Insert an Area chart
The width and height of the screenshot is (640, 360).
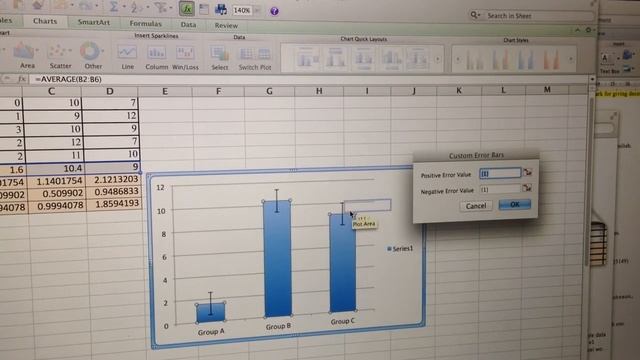coord(24,52)
